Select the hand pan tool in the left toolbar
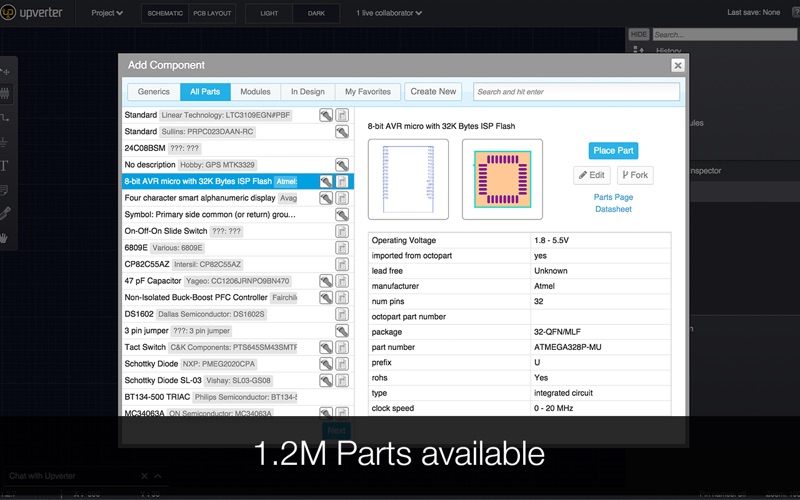 [4, 238]
